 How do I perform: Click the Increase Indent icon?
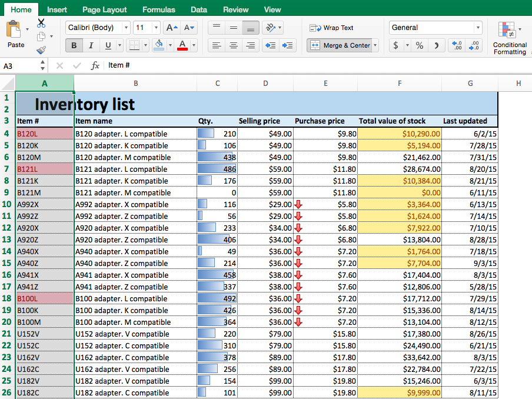coord(287,45)
